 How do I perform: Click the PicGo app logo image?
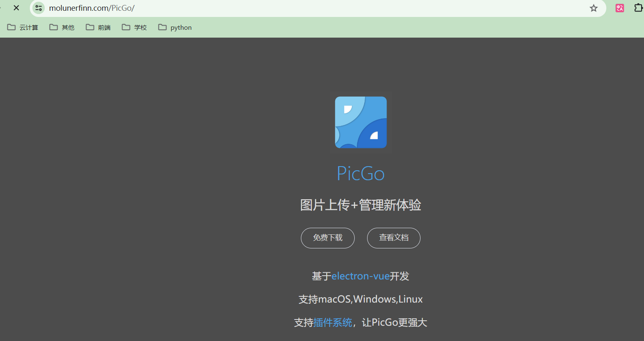click(360, 122)
